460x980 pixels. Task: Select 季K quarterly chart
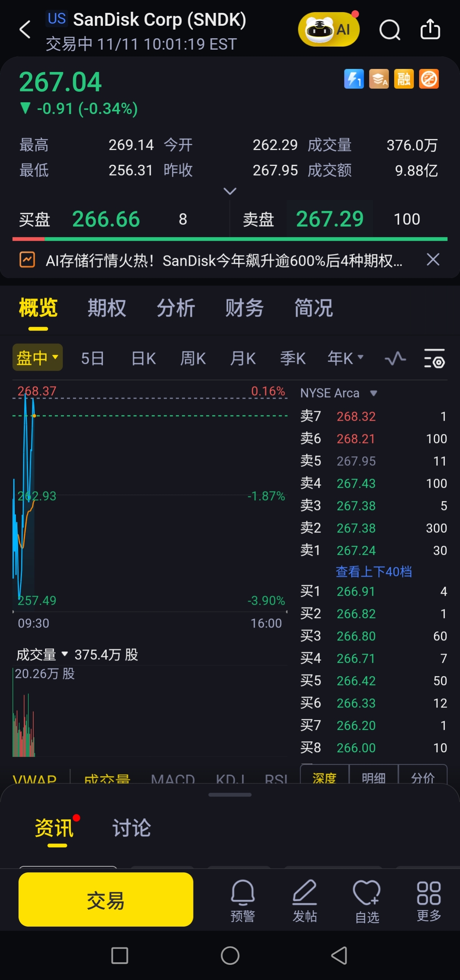click(x=293, y=358)
